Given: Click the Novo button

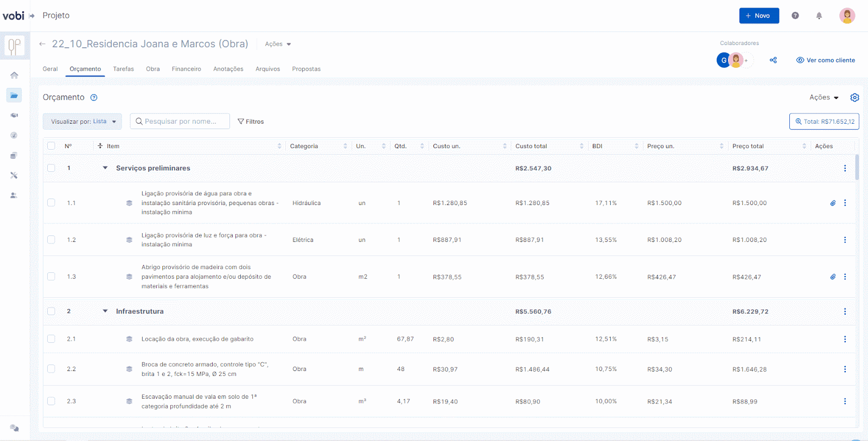Looking at the screenshot, I should click(759, 16).
